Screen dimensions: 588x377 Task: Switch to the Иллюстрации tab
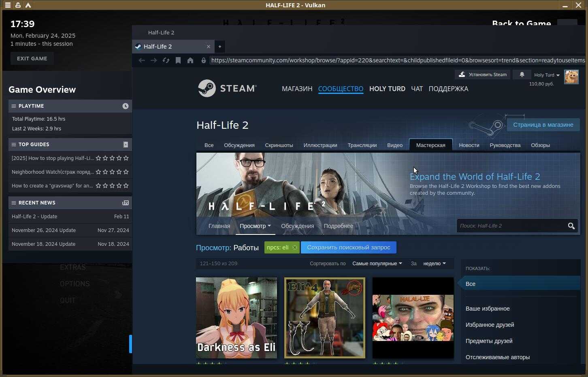(x=320, y=145)
